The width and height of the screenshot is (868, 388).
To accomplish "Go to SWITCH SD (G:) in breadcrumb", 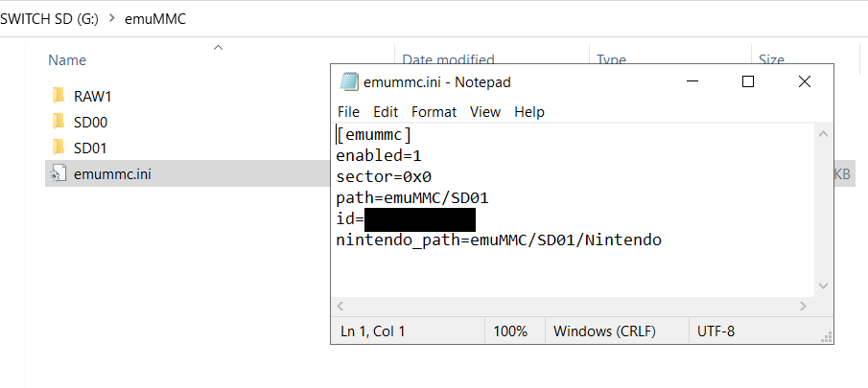I will tap(49, 19).
